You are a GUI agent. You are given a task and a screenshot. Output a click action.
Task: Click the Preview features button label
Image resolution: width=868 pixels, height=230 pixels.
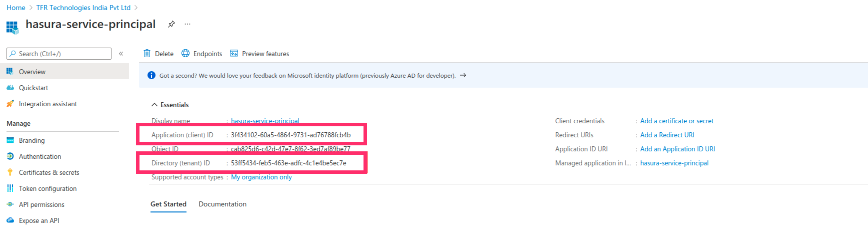pyautogui.click(x=265, y=54)
